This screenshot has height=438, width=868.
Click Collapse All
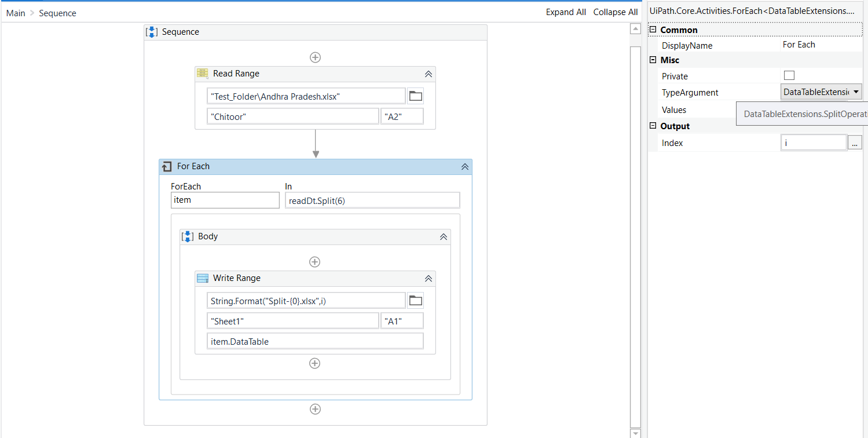point(615,12)
